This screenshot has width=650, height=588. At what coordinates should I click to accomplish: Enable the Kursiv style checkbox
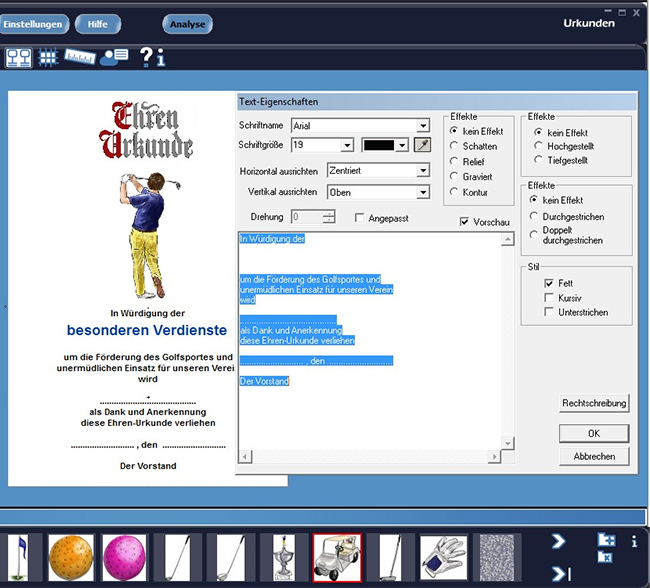[x=548, y=298]
